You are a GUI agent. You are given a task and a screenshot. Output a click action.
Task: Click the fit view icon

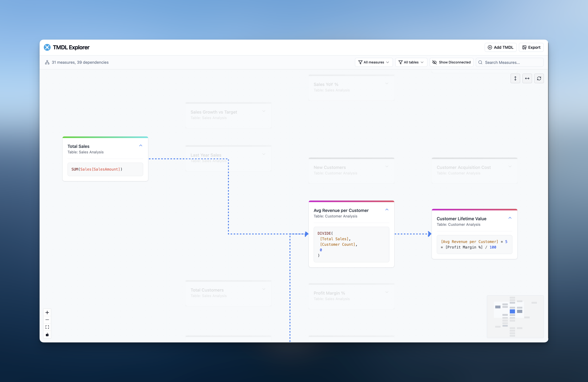47,327
